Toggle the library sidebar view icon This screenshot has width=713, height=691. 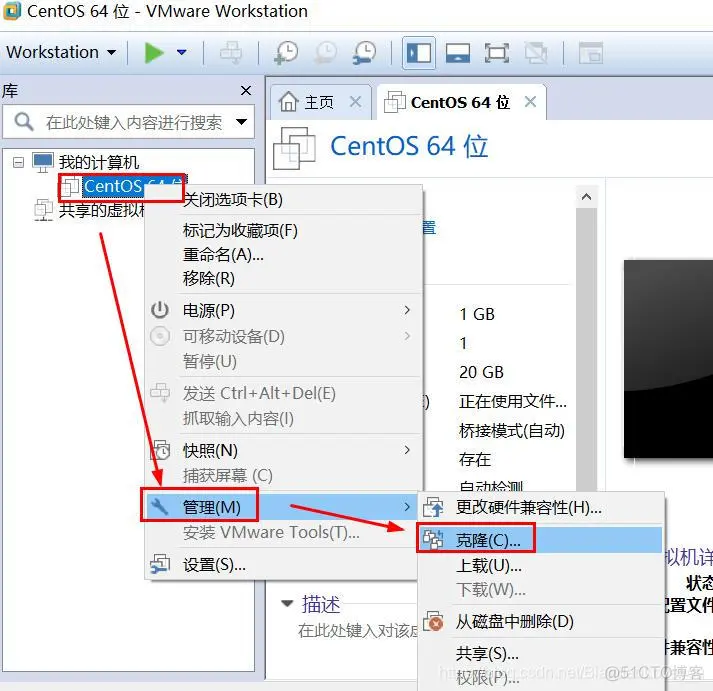coord(419,53)
